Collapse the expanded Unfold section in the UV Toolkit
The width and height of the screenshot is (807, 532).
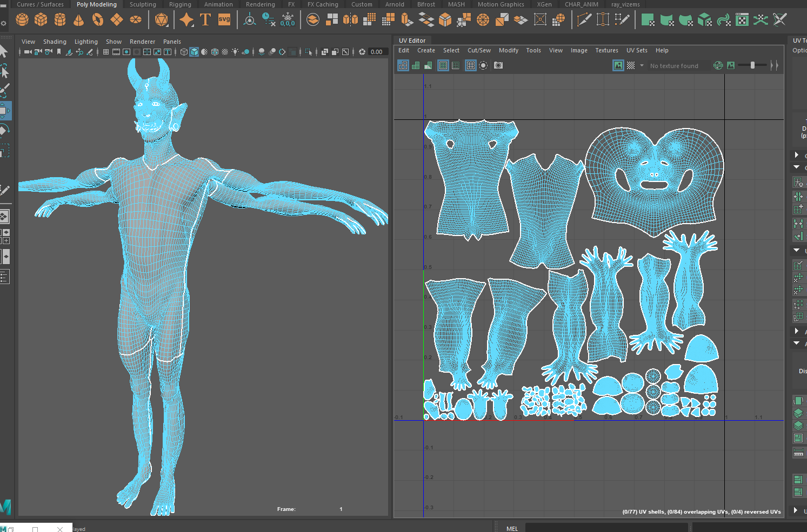coord(796,251)
